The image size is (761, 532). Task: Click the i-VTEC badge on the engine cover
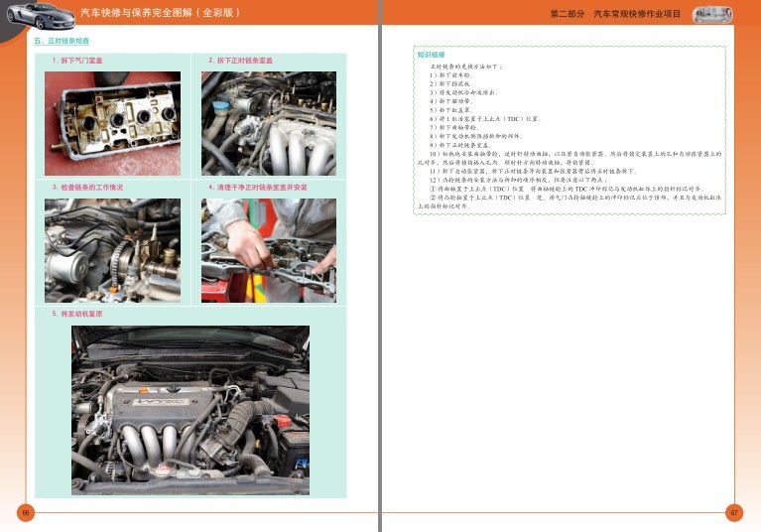coord(162,402)
